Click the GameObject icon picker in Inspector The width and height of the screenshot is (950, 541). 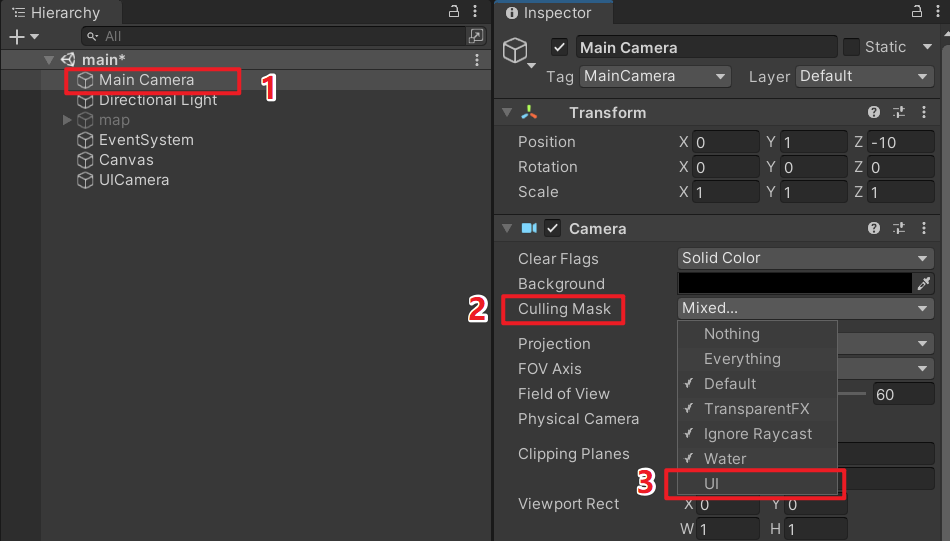pos(518,53)
